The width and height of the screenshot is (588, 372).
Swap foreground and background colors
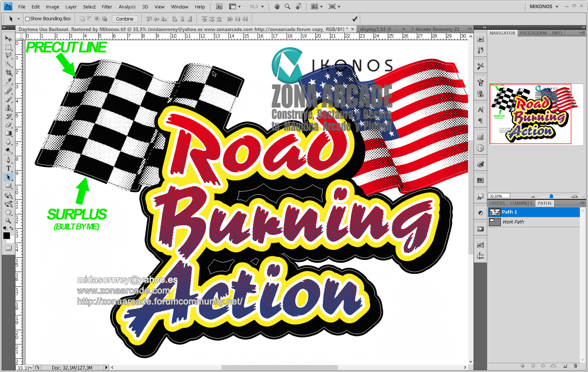pos(11,228)
